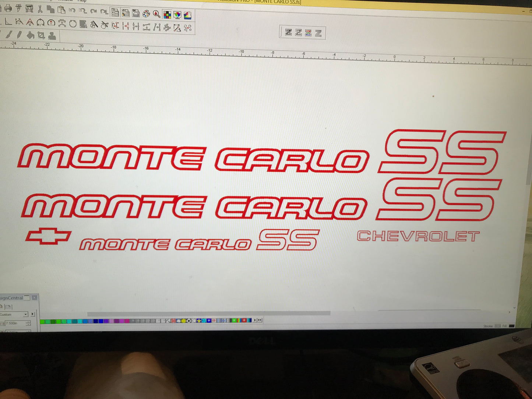The width and height of the screenshot is (532, 399).
Task: Click the Paste clipboard icon
Action: 61,10
